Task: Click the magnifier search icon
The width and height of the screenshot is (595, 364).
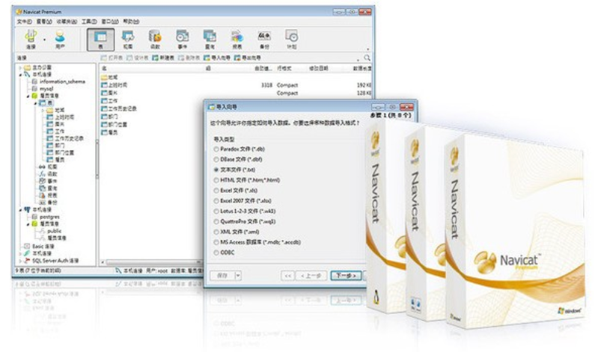Action: 367,58
